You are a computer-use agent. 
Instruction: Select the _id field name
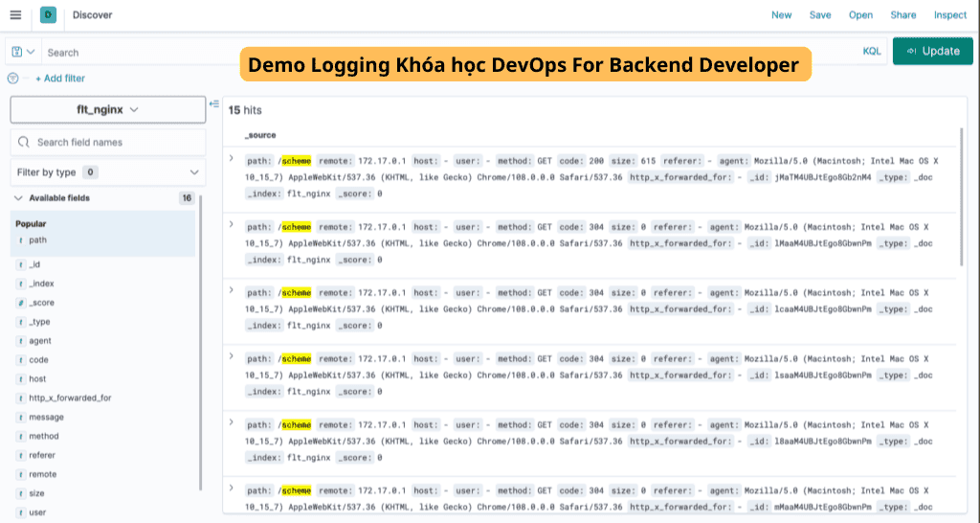click(x=34, y=264)
